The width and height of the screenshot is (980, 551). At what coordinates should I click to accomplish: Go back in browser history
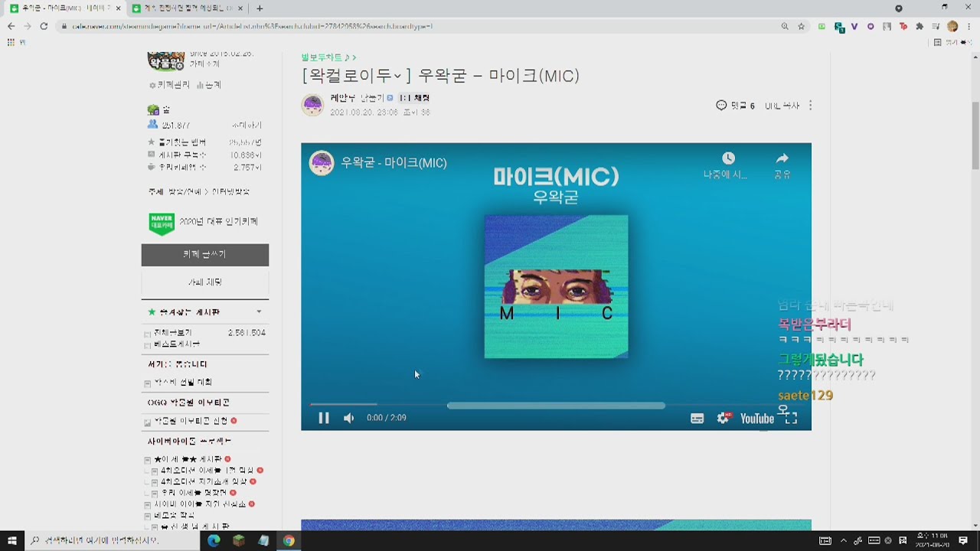[x=11, y=26]
